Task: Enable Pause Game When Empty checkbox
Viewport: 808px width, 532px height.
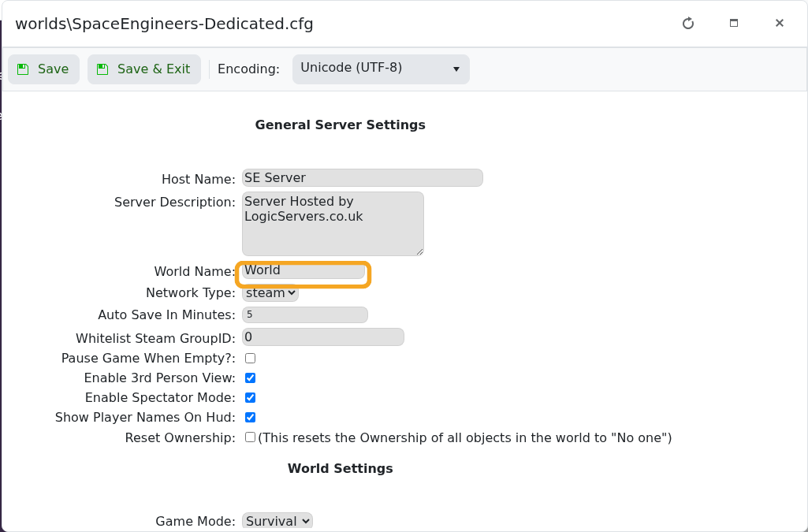Action: pos(251,358)
